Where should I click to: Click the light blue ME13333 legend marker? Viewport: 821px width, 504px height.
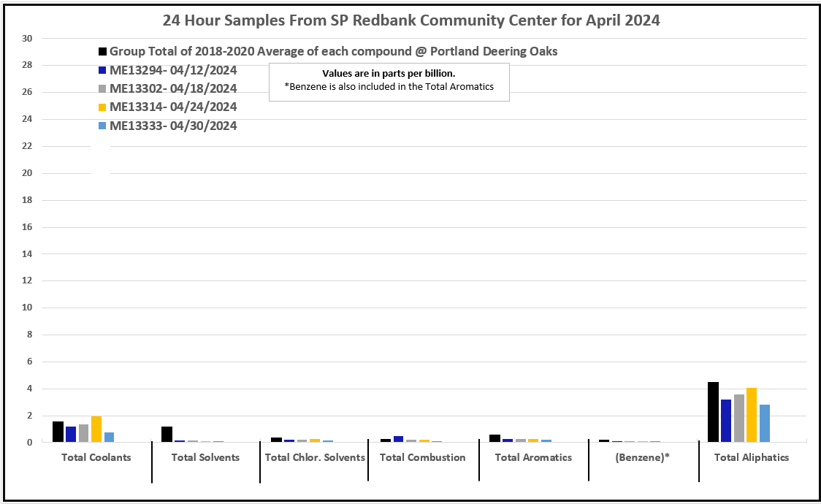pos(103,126)
